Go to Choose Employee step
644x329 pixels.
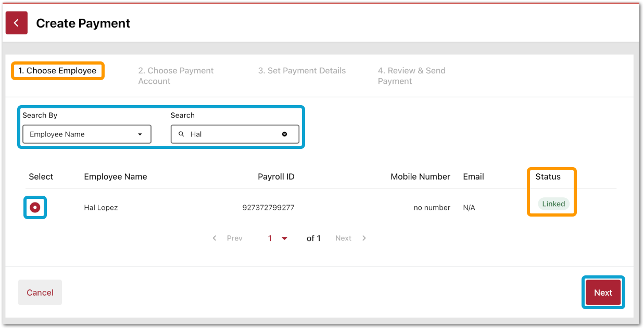pyautogui.click(x=57, y=71)
